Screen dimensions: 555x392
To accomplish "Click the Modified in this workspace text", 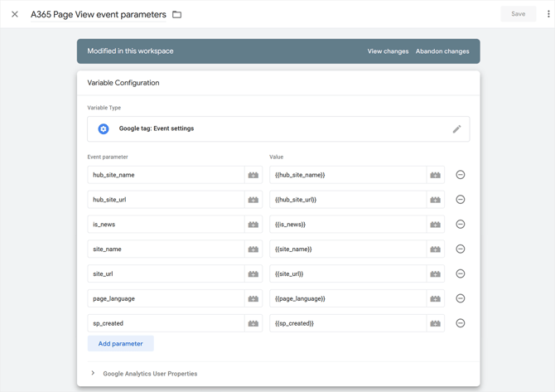I will 130,51.
